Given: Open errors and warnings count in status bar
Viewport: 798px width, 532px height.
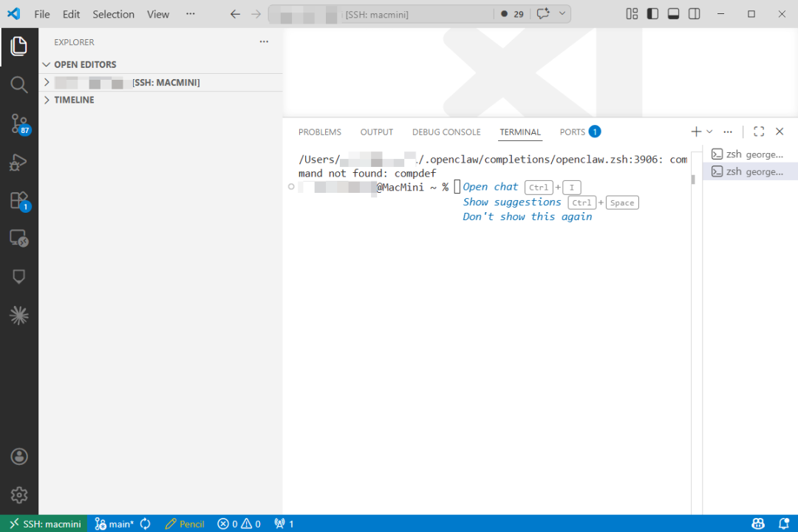Looking at the screenshot, I should [x=239, y=523].
